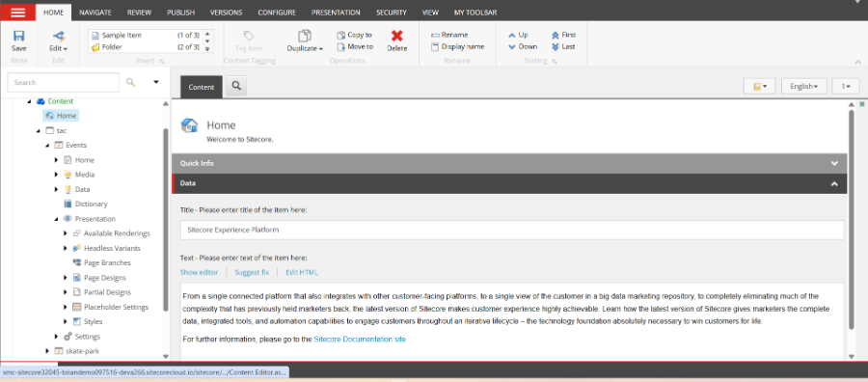The height and width of the screenshot is (382, 868).
Task: Insert a Sample Item
Action: [122, 35]
